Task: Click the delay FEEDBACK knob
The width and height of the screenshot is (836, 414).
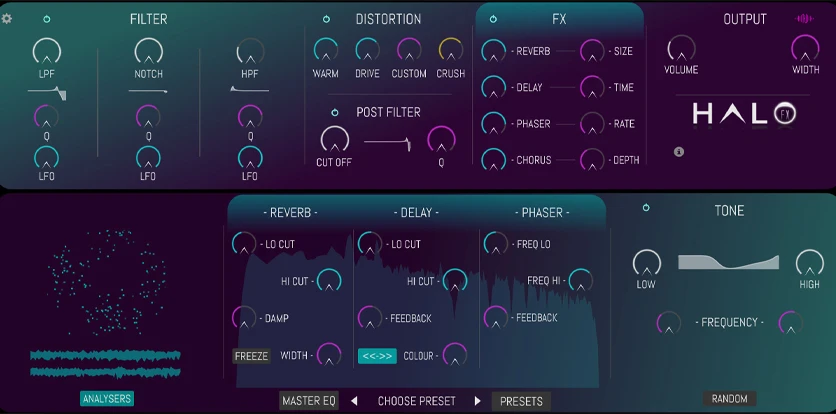Action: click(370, 319)
